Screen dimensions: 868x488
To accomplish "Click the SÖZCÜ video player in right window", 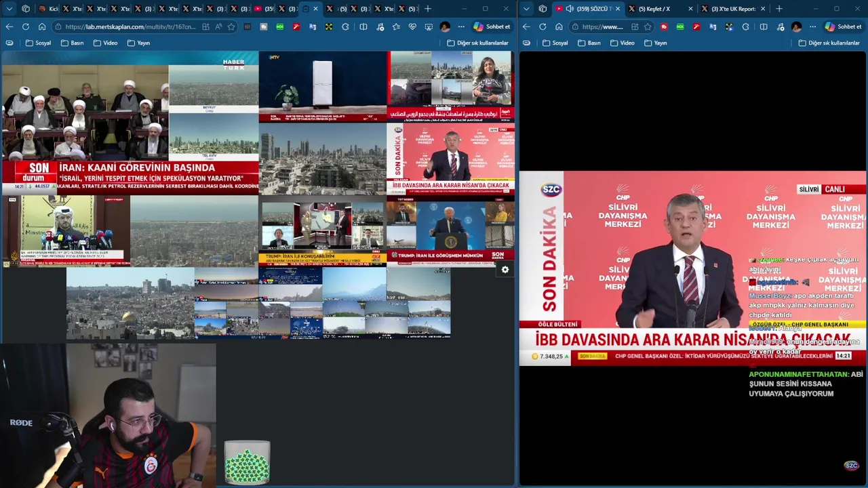I will coord(693,269).
